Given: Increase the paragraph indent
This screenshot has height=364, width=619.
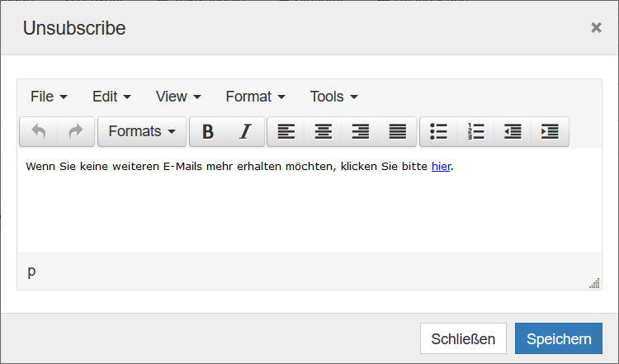Looking at the screenshot, I should point(550,131).
